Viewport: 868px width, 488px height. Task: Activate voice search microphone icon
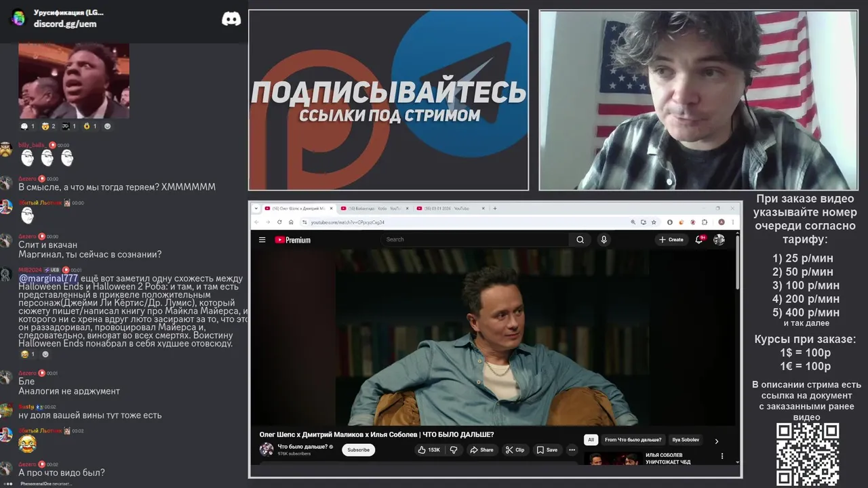(604, 239)
